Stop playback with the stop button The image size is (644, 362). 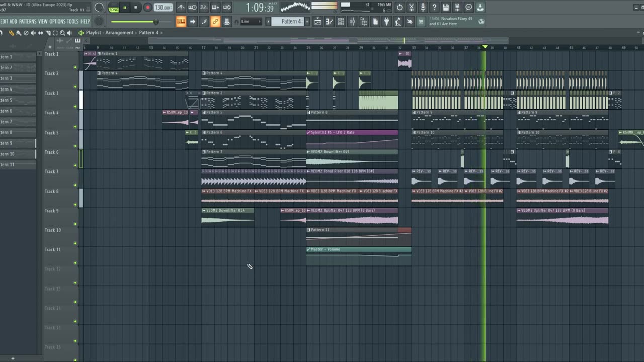coord(136,8)
